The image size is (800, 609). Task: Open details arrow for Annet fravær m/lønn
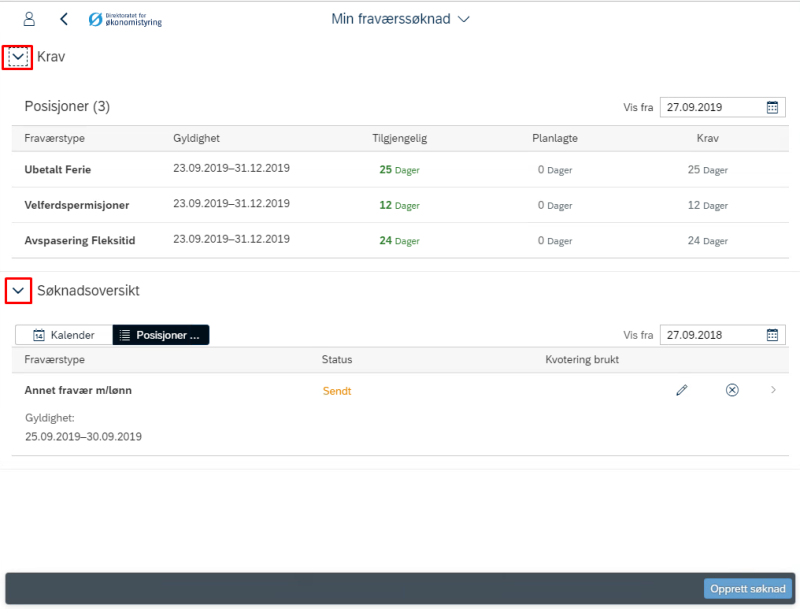[773, 390]
